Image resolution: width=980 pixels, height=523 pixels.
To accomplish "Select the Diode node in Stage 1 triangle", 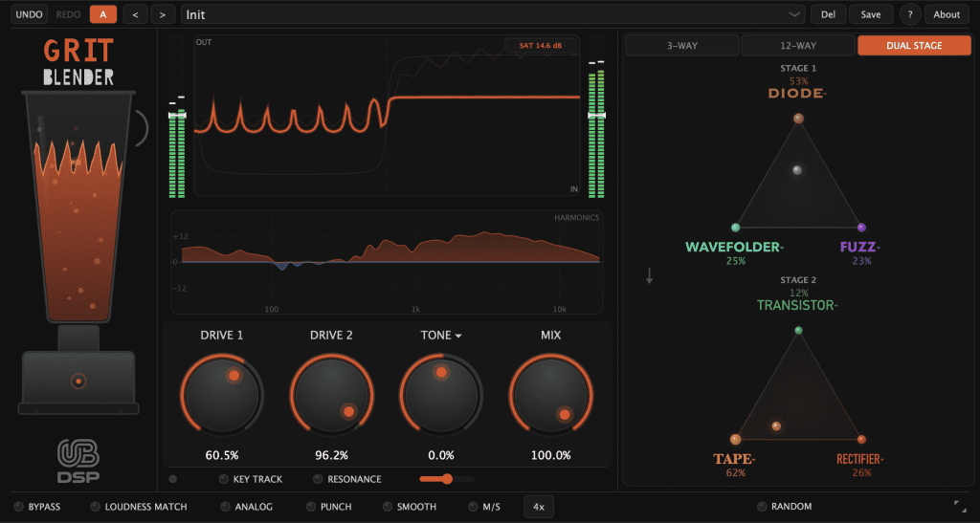I will tap(798, 118).
